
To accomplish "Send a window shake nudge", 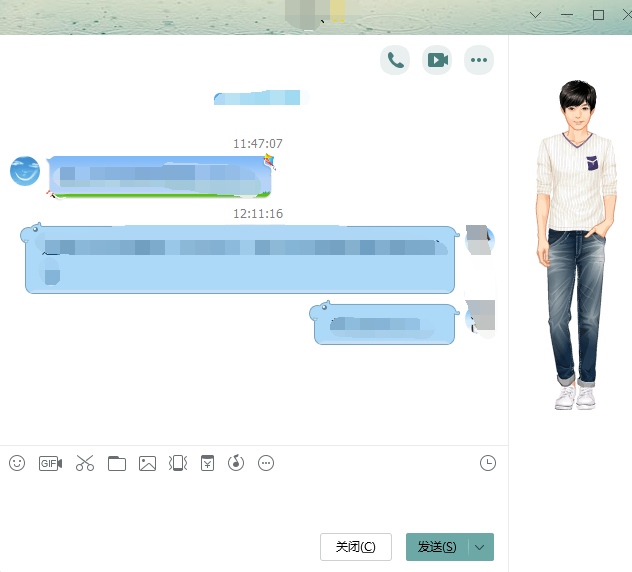I will pos(178,463).
